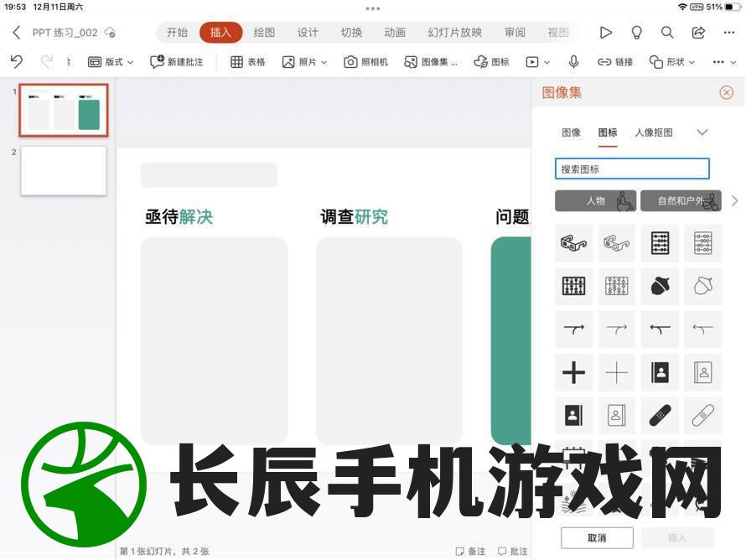Open the 视图 tab

[x=558, y=33]
